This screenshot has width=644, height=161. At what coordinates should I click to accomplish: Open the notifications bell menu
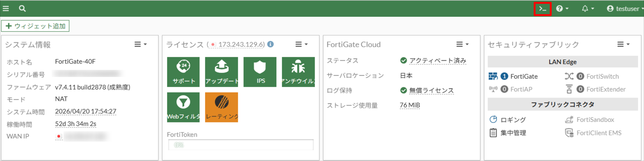[587, 9]
